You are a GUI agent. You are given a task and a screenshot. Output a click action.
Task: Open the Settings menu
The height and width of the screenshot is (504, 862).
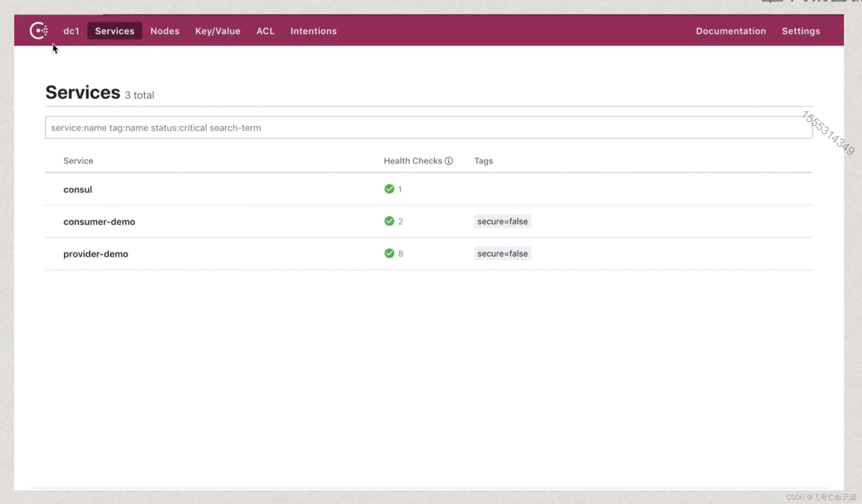[x=802, y=31]
